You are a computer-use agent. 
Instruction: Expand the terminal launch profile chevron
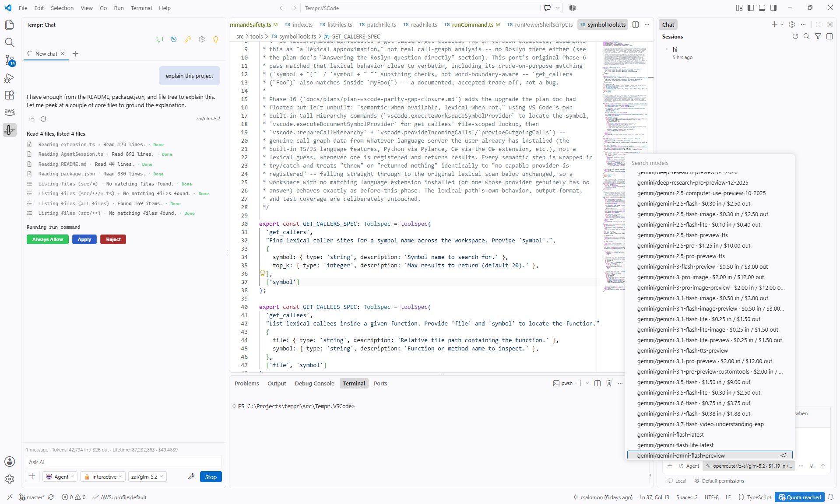click(587, 383)
